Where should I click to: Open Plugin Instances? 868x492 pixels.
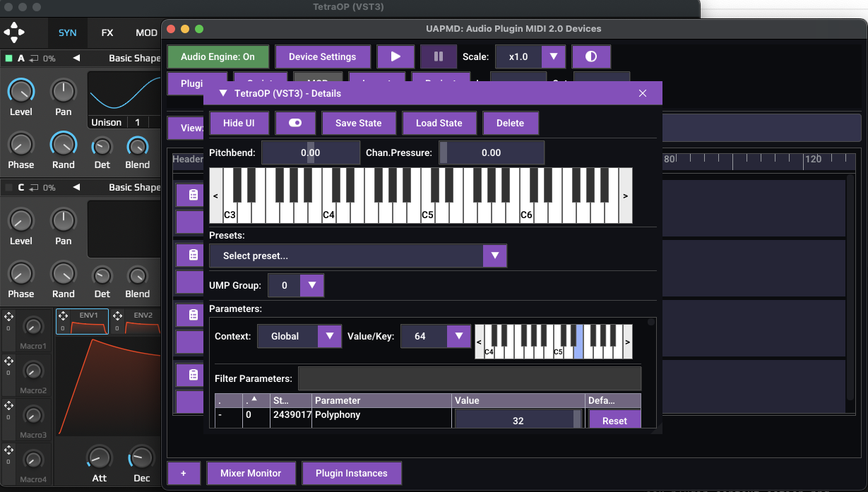(x=352, y=473)
